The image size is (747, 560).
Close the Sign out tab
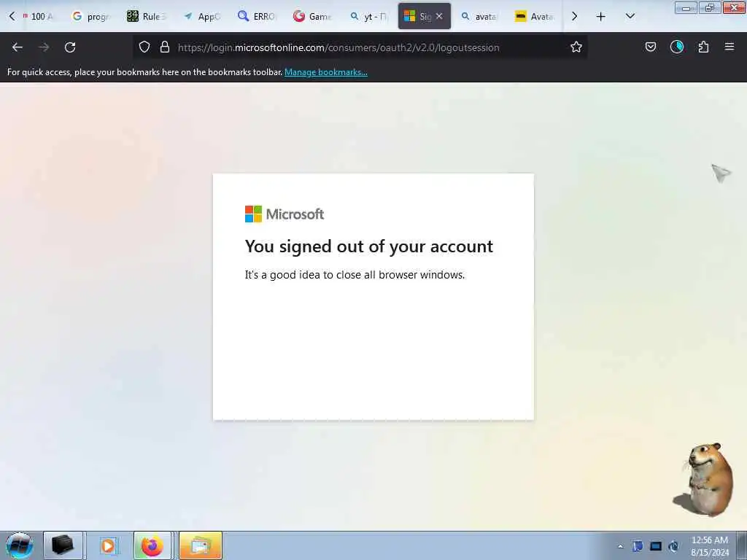click(x=439, y=16)
